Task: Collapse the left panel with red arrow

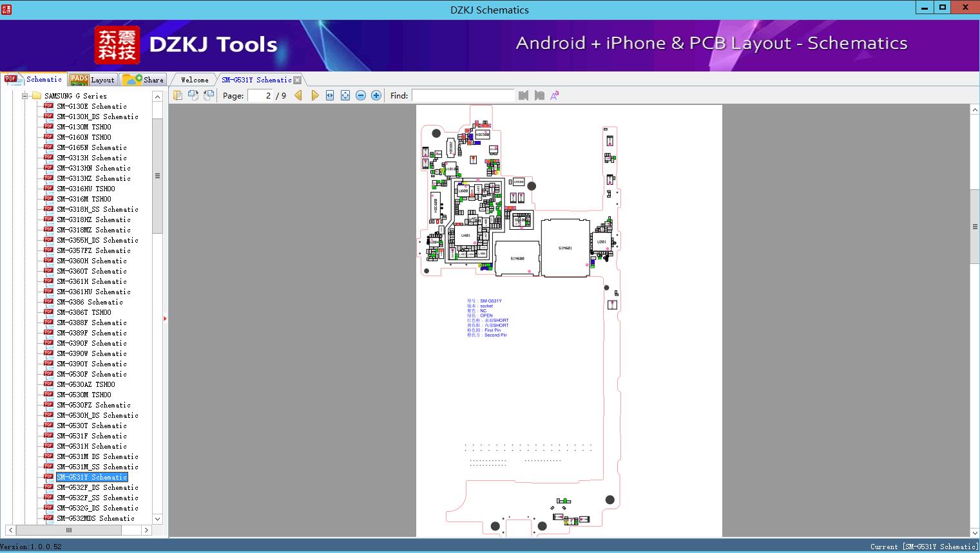Action: coord(165,318)
